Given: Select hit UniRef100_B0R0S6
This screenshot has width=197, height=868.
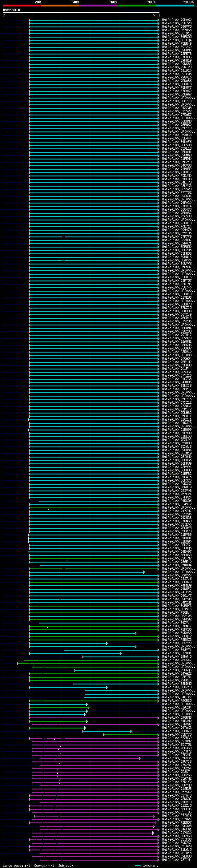Looking at the screenshot, I should (177, 633).
